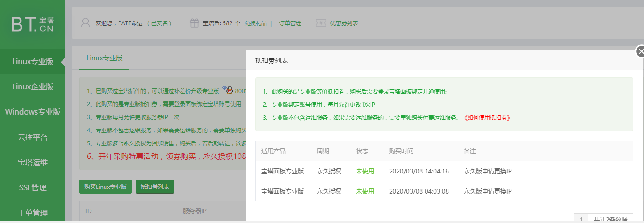Image resolution: width=644 pixels, height=223 pixels.
Task: Open Linux专业版 in sidebar
Action: [33, 61]
